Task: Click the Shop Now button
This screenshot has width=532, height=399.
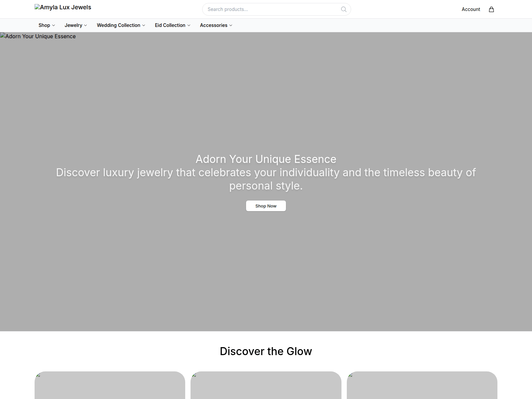Action: click(x=266, y=206)
